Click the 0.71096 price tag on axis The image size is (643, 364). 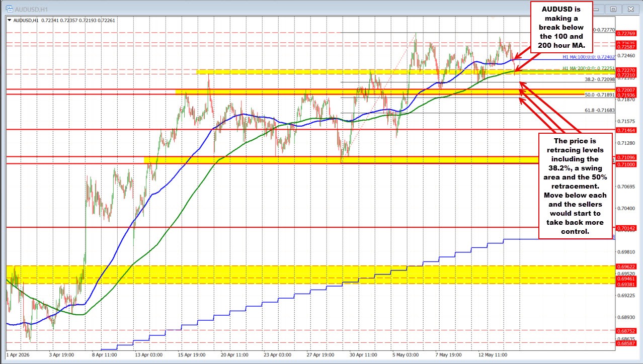click(x=627, y=157)
